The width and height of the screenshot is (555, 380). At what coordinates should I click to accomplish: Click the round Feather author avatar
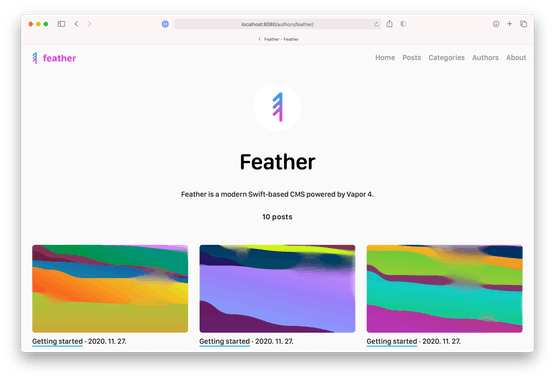point(278,107)
